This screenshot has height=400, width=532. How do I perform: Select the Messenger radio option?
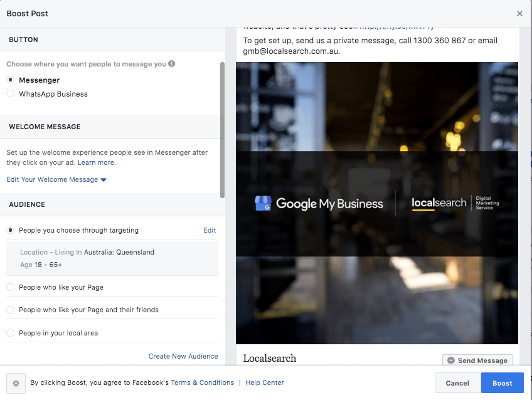[x=11, y=80]
